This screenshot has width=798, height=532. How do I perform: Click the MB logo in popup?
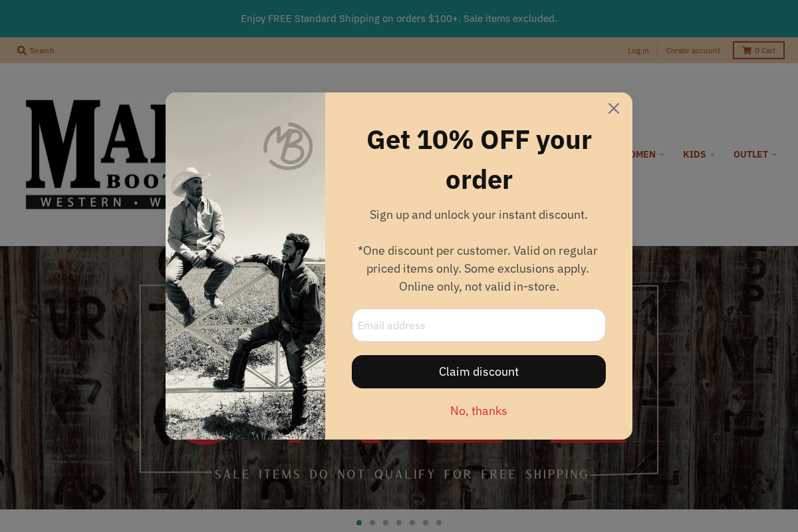pyautogui.click(x=288, y=146)
